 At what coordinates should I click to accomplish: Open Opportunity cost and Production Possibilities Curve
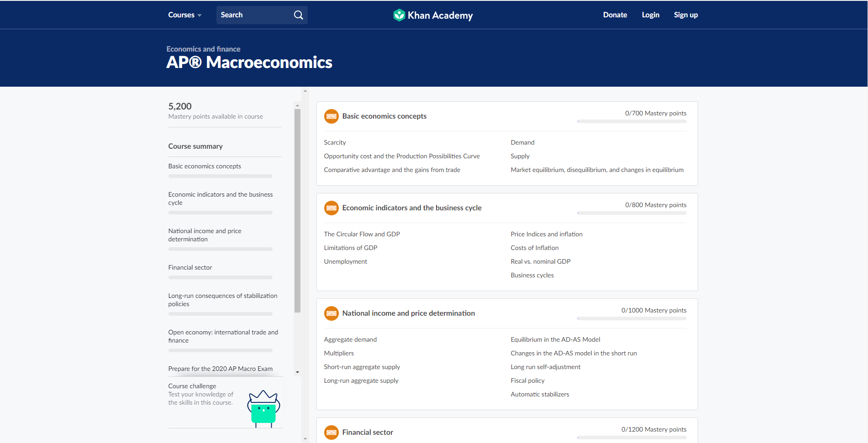pyautogui.click(x=402, y=156)
